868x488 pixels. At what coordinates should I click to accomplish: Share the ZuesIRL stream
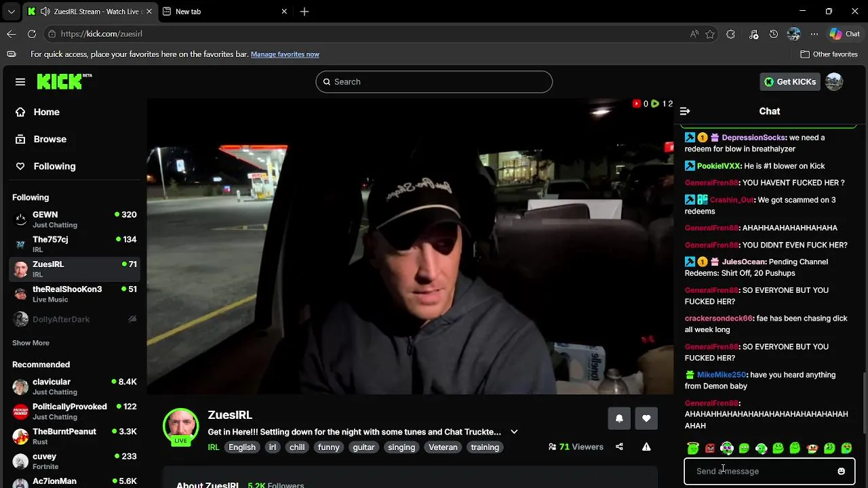(x=619, y=447)
